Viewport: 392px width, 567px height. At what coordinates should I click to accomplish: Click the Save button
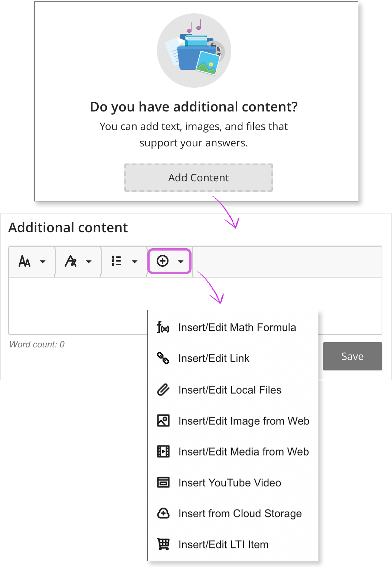(x=352, y=356)
